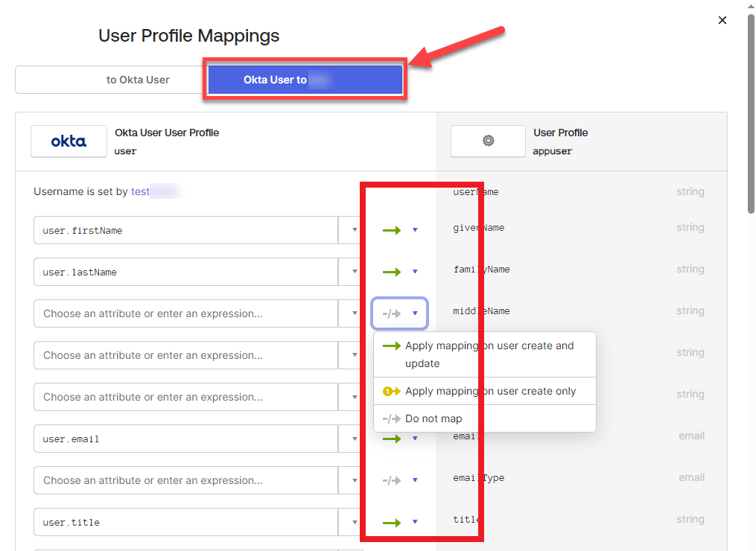756x551 pixels.
Task: Click the grey do-not-map icon in menu
Action: pyautogui.click(x=392, y=418)
